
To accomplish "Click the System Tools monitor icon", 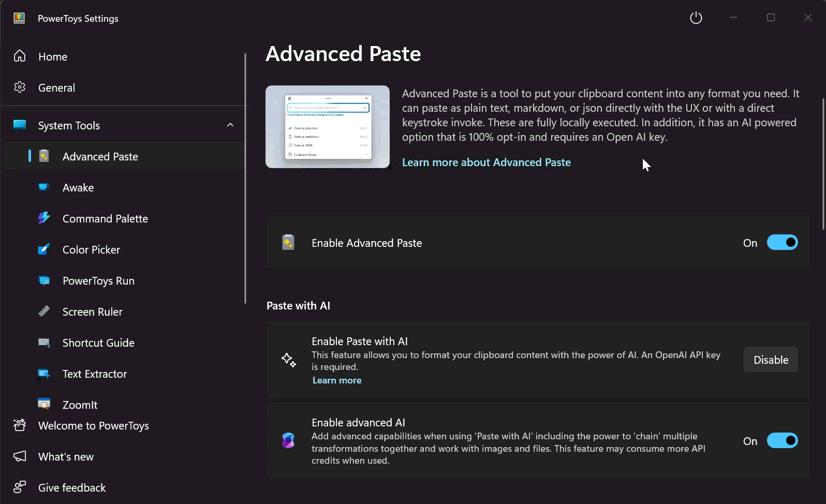I will click(20, 125).
